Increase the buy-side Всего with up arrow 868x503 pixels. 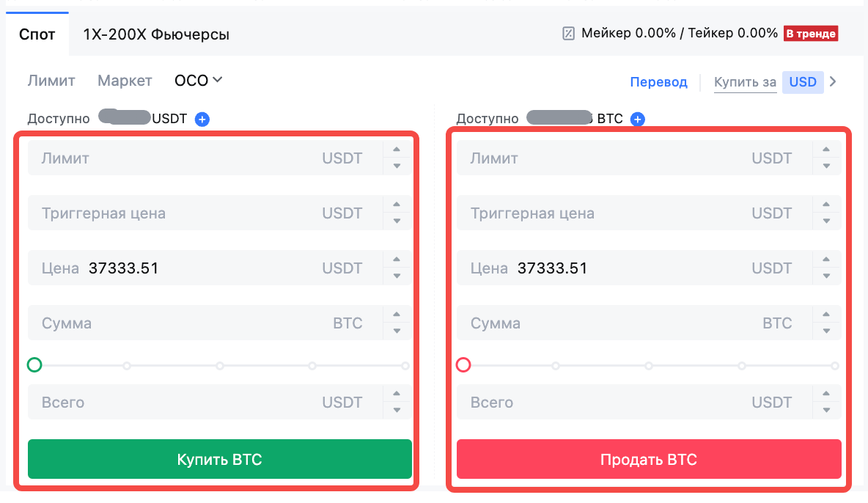[x=397, y=394]
